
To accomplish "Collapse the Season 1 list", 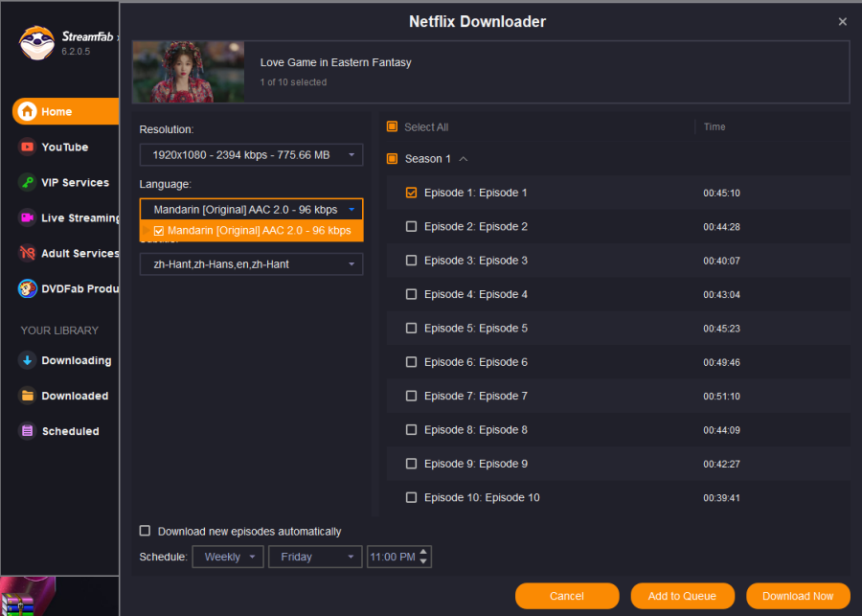I will click(464, 159).
